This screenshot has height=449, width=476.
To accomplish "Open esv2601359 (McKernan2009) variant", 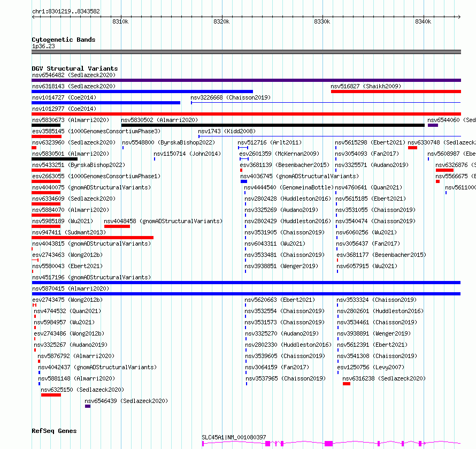I will [279, 154].
